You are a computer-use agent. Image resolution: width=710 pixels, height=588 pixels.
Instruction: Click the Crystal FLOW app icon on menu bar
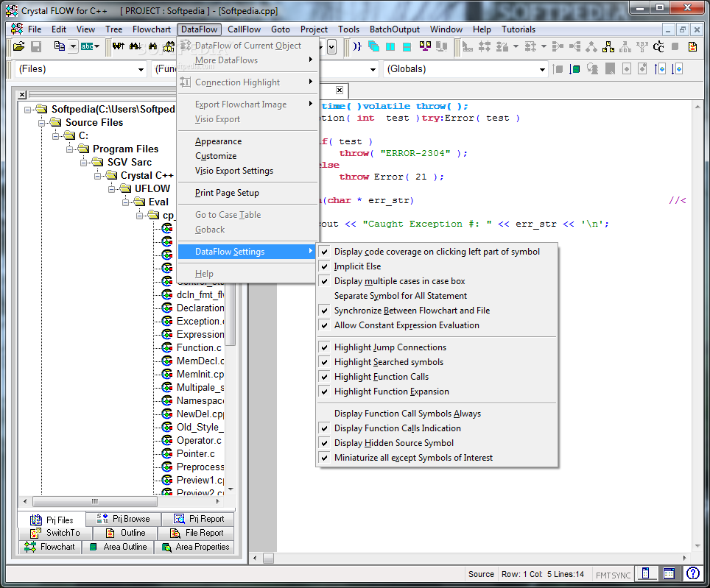[17, 29]
